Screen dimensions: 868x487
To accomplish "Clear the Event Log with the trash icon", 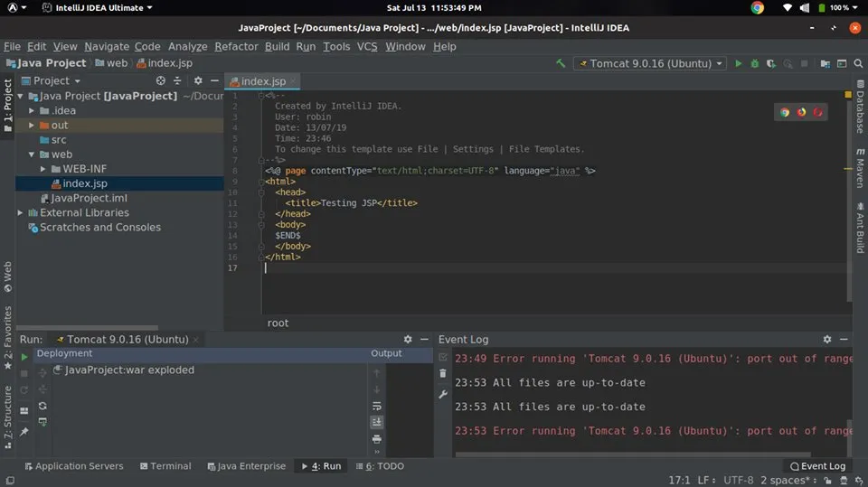I will click(442, 373).
